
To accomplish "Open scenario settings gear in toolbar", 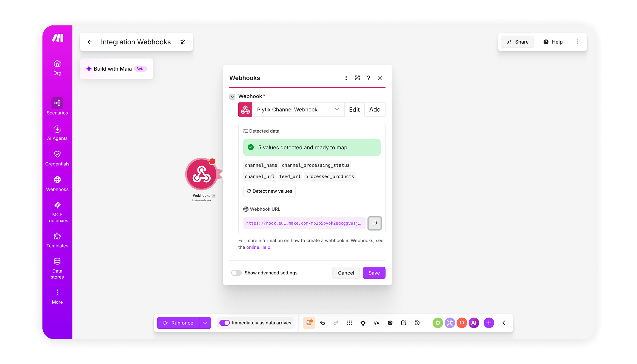I will coord(390,323).
